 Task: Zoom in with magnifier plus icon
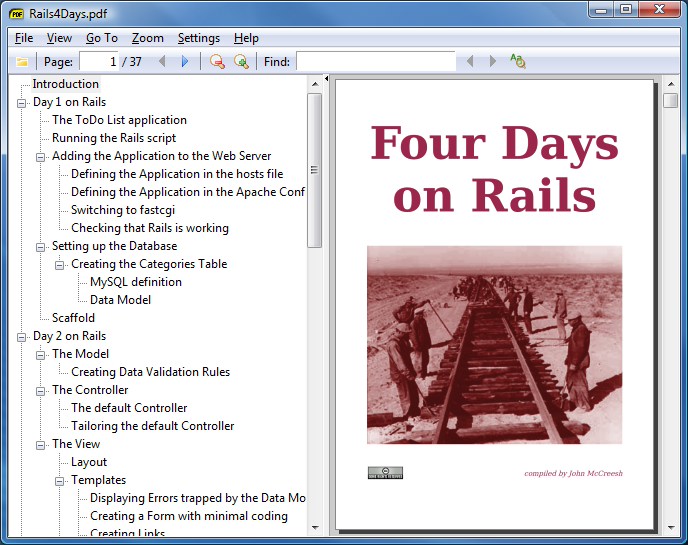(241, 61)
